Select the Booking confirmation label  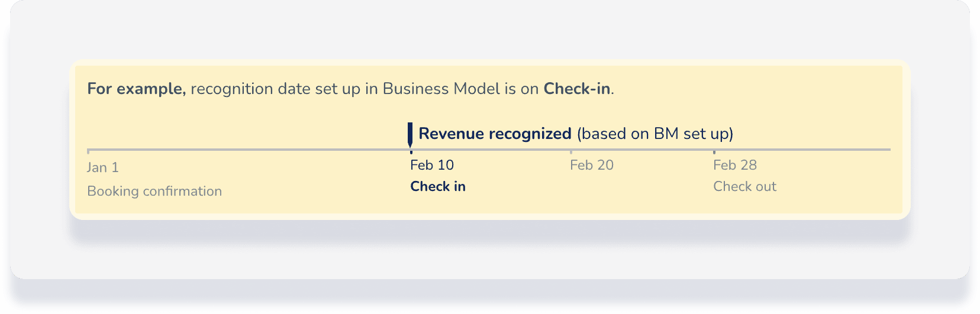point(154,191)
